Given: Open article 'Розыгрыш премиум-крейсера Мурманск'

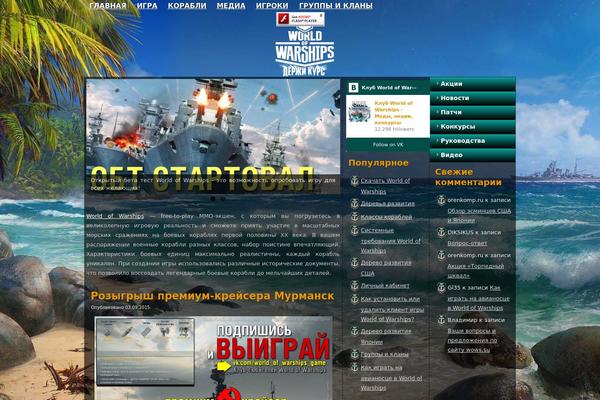Looking at the screenshot, I should [x=212, y=296].
